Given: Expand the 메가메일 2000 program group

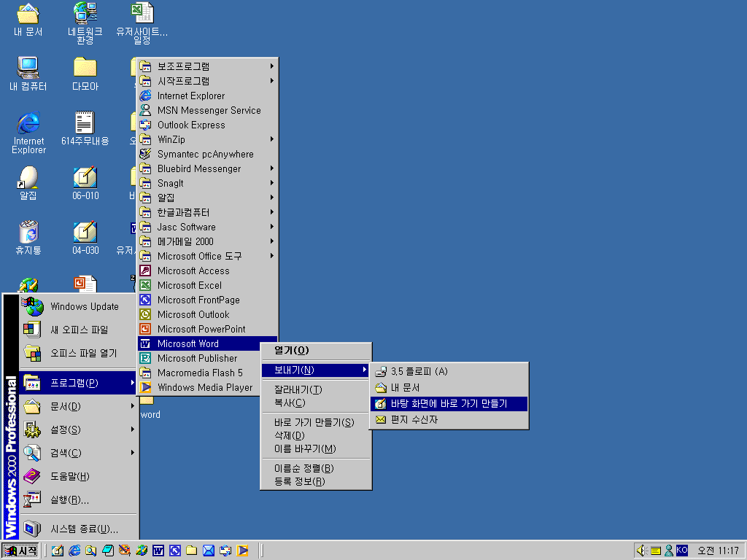Looking at the screenshot, I should [207, 241].
